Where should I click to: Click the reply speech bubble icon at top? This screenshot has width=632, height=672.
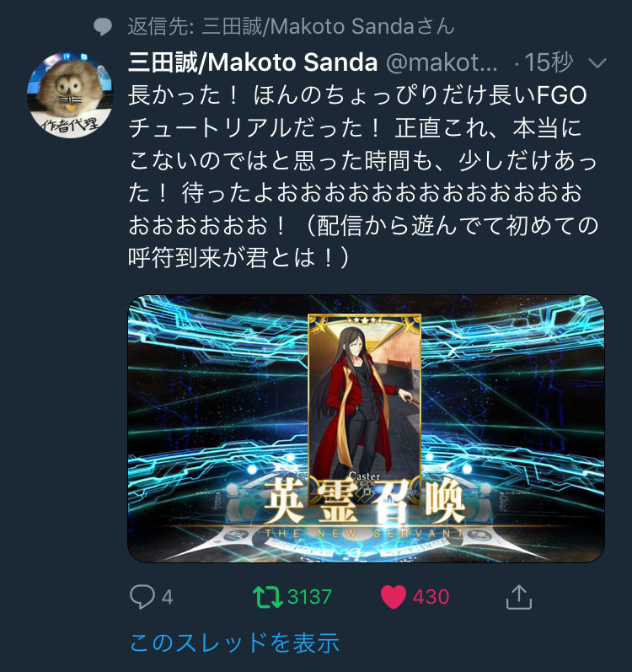click(x=103, y=27)
